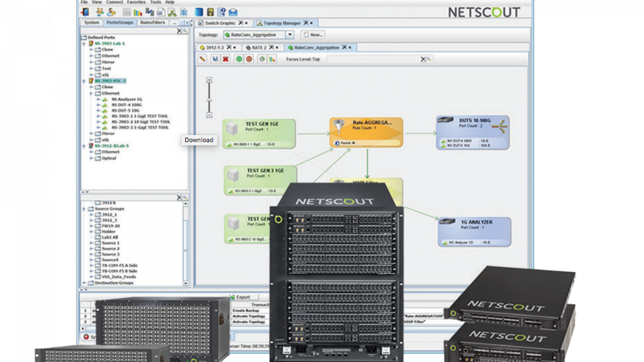Switch to the Rules/Filters tab

[x=152, y=23]
